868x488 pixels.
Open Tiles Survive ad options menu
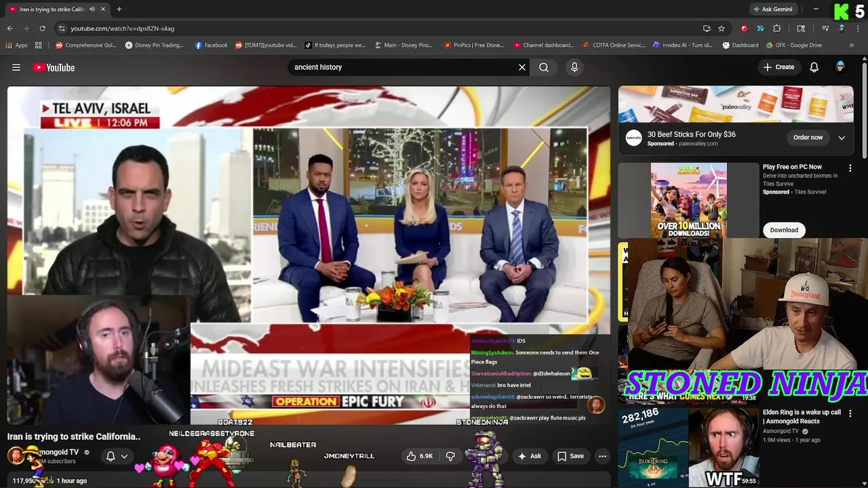pyautogui.click(x=850, y=167)
